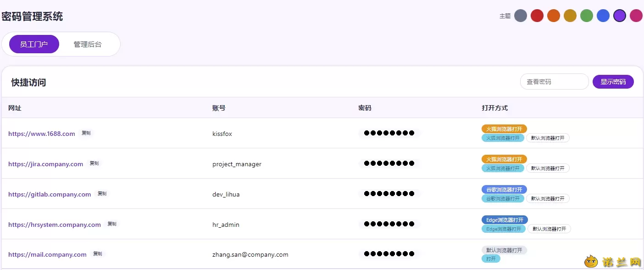Click white 默认浏览器打开 button in hrsystem row
Viewport: 644px width, 270px height.
coord(549,229)
